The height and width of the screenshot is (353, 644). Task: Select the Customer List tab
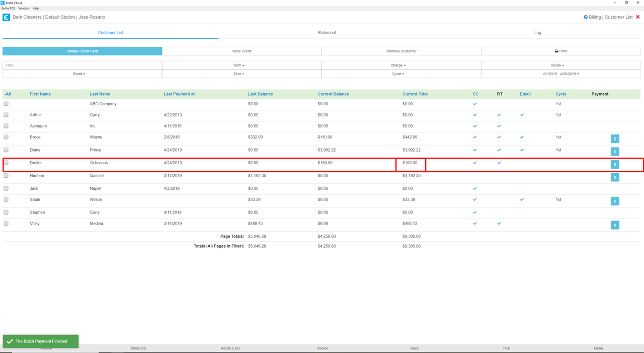[110, 33]
